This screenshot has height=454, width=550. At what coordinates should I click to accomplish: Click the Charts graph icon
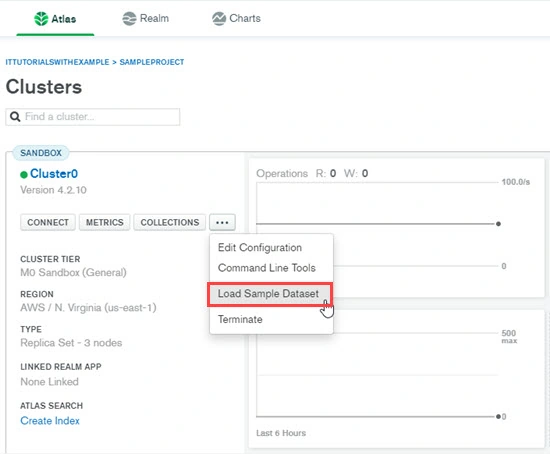219,19
